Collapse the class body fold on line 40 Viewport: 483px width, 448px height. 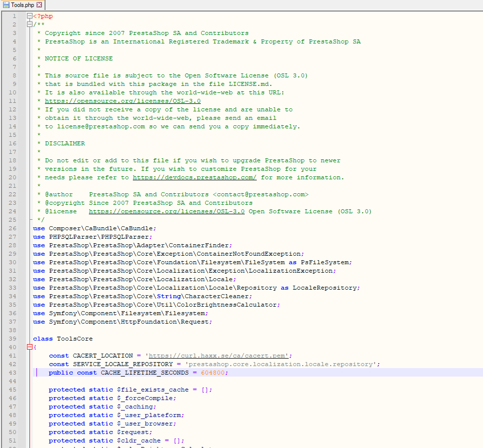coord(29,347)
